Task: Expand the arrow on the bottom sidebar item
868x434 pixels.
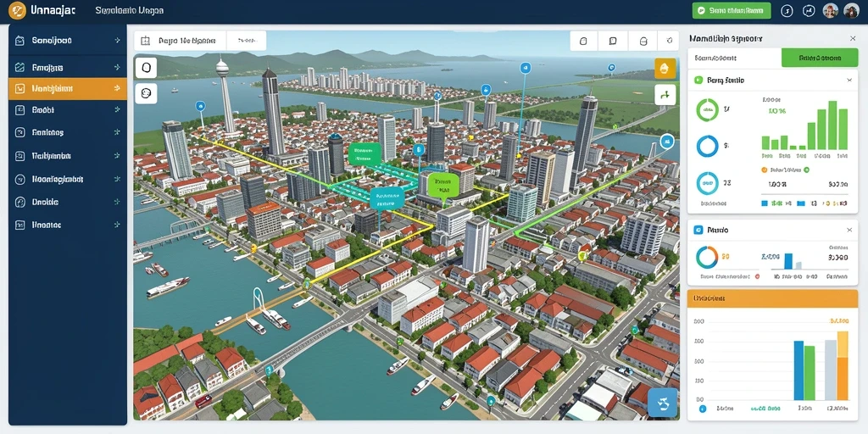Action: point(117,225)
